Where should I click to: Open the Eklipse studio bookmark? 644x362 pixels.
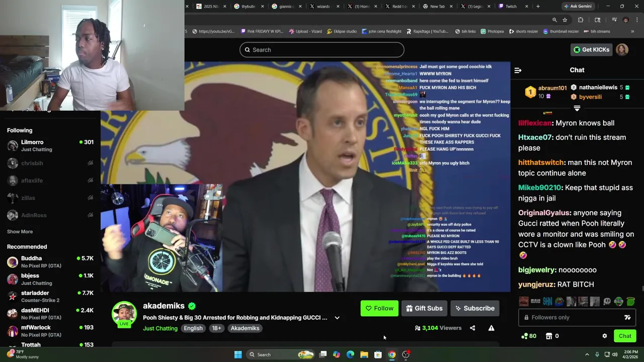(x=342, y=31)
